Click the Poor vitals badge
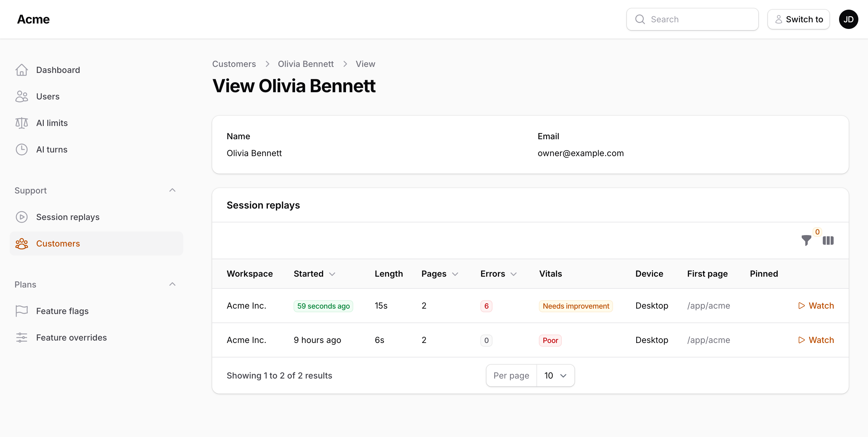 [x=550, y=340]
